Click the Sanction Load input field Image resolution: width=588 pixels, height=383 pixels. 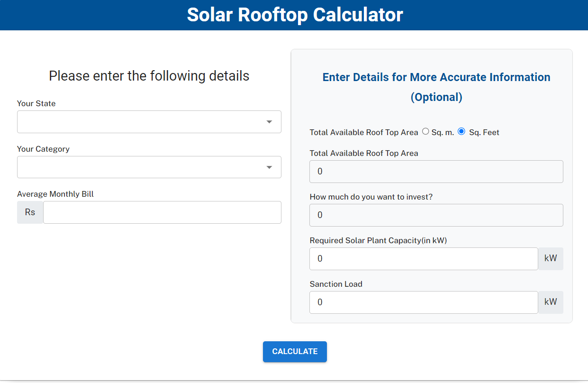click(424, 302)
